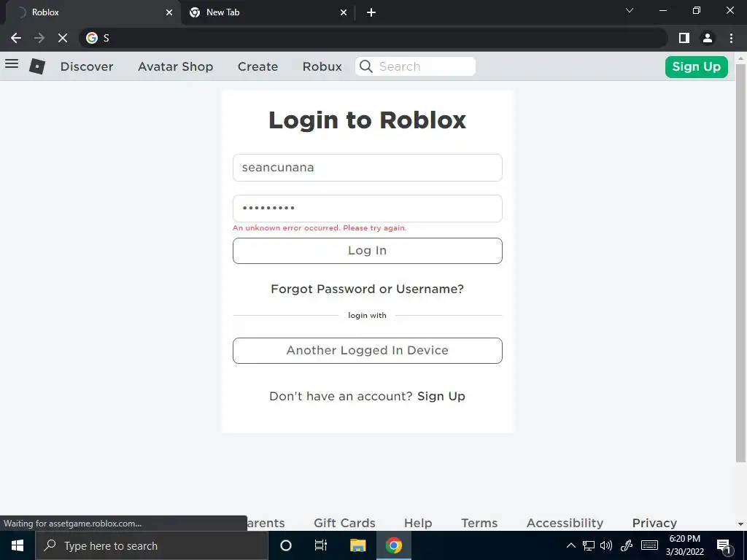Close the Roblox tab
Screen dimensions: 747x560
pyautogui.click(x=169, y=12)
